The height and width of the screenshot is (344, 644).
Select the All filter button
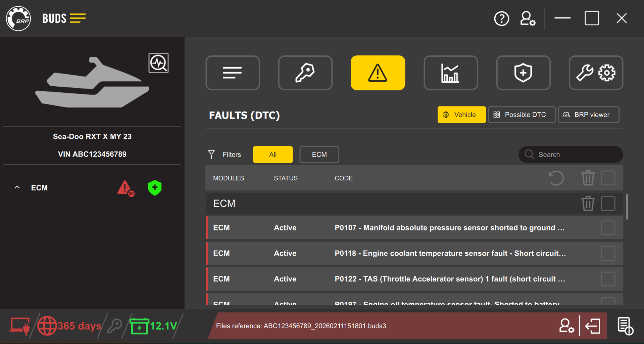point(273,155)
